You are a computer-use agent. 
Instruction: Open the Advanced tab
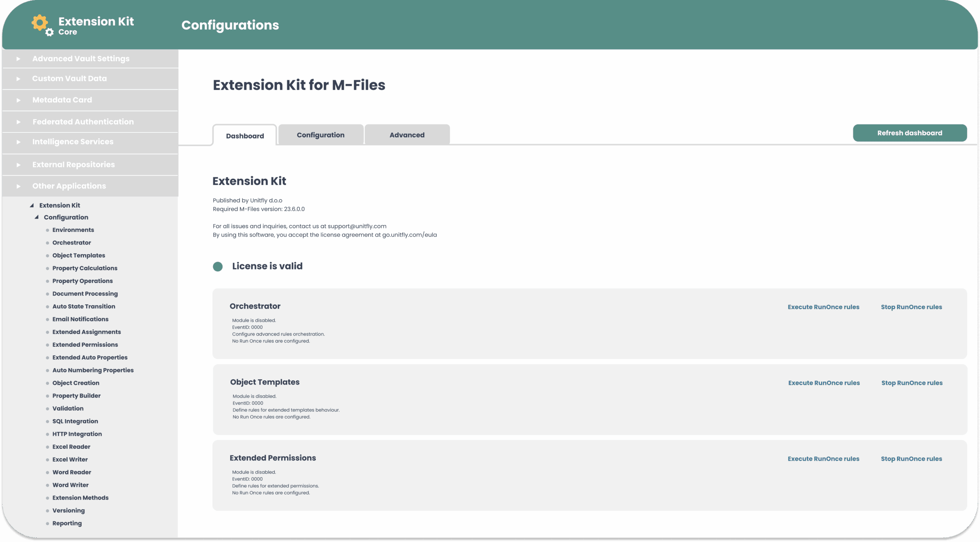tap(407, 135)
